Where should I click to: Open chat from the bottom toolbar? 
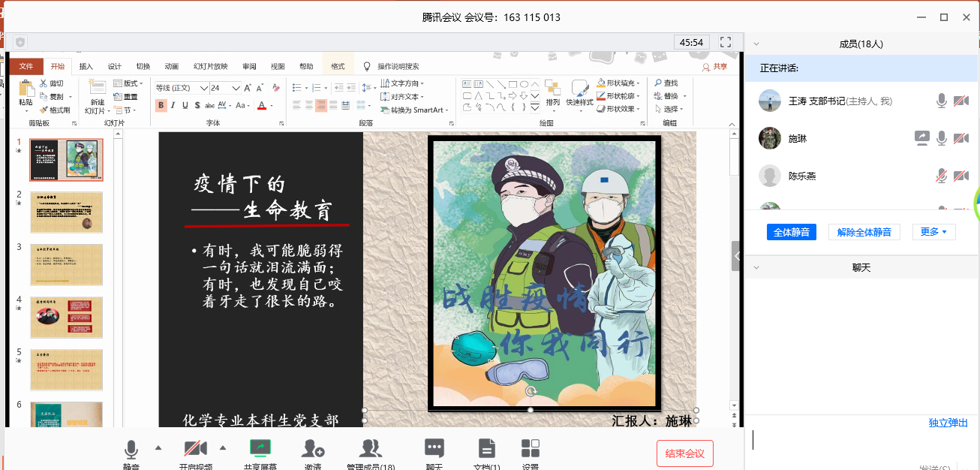434,449
